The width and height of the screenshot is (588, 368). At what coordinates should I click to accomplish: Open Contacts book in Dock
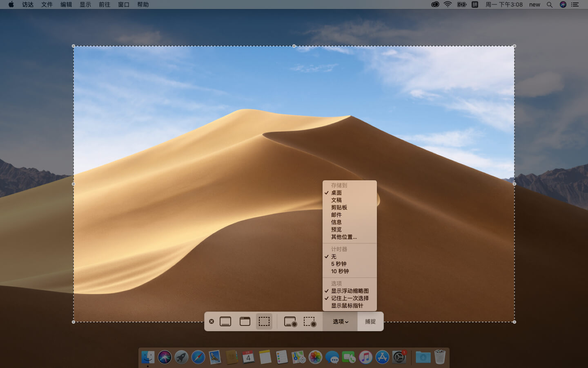tap(232, 357)
